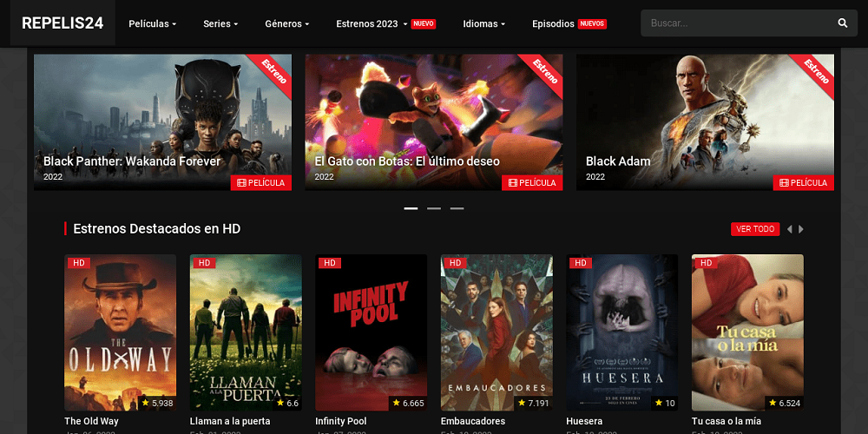Open The Old Way poster

tap(120, 332)
